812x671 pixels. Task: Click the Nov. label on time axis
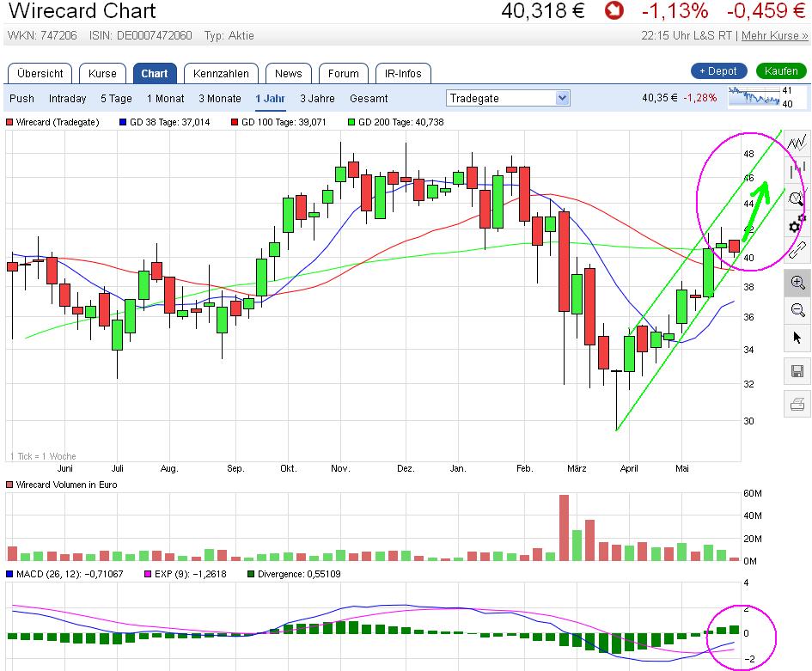click(x=340, y=468)
